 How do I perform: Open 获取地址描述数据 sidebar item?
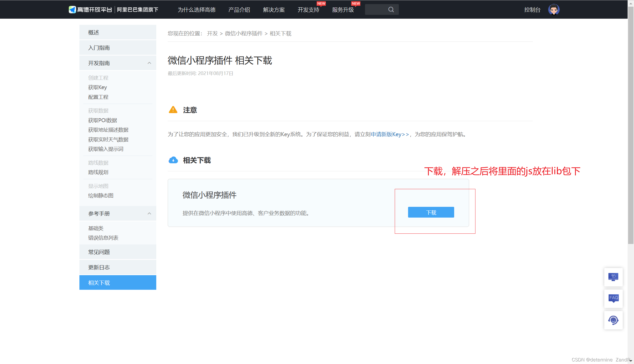pos(108,130)
